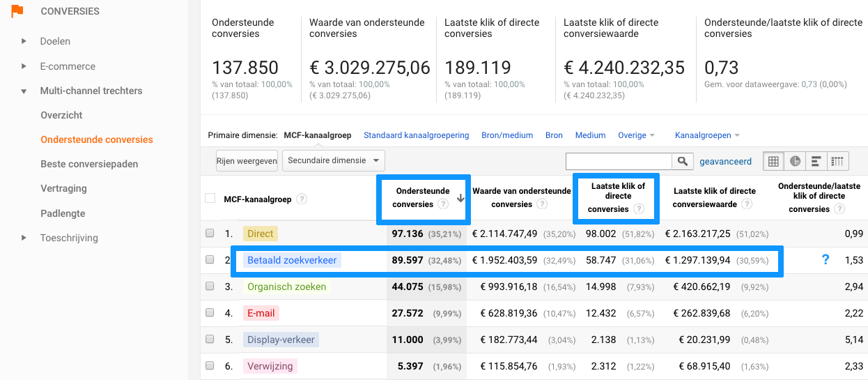Select Standaard kanaalgroepering dimension

tap(417, 135)
